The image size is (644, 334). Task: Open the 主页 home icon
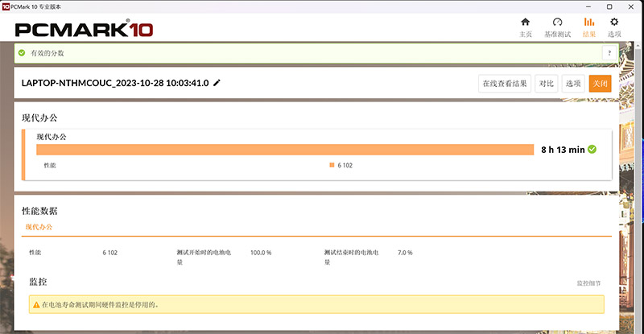pyautogui.click(x=525, y=23)
